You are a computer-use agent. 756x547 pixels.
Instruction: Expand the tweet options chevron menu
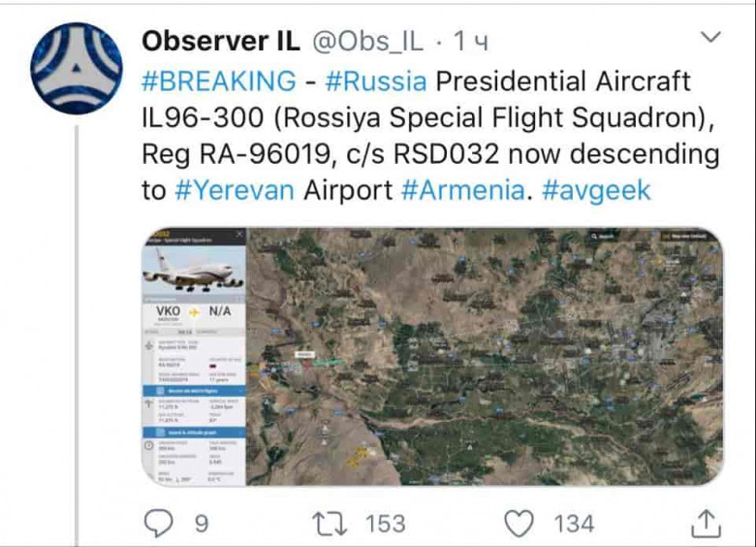[710, 38]
